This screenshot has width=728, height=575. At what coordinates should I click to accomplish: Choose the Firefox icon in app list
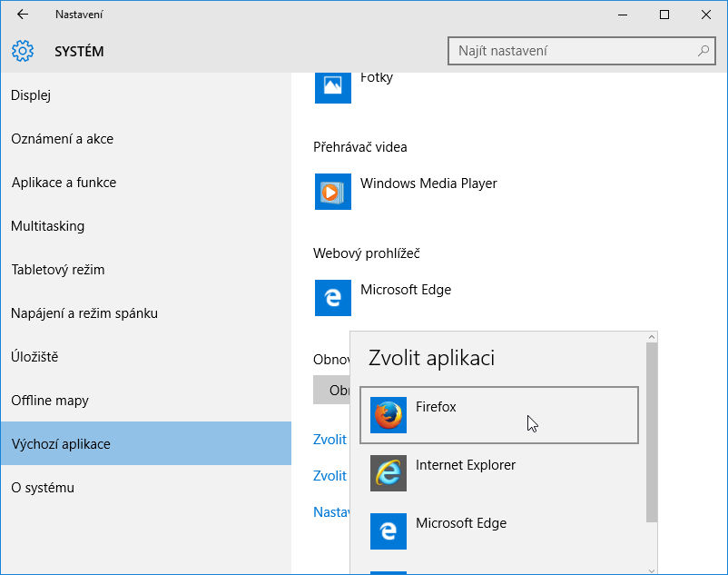(x=389, y=415)
